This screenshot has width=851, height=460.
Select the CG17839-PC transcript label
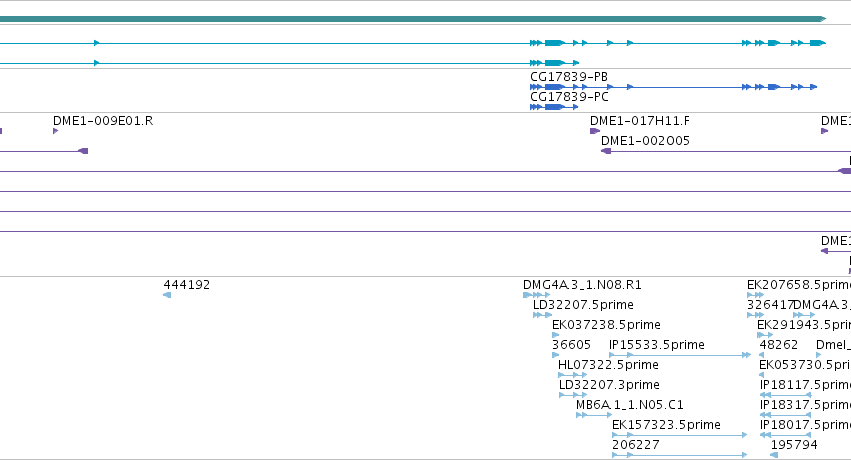pos(569,97)
